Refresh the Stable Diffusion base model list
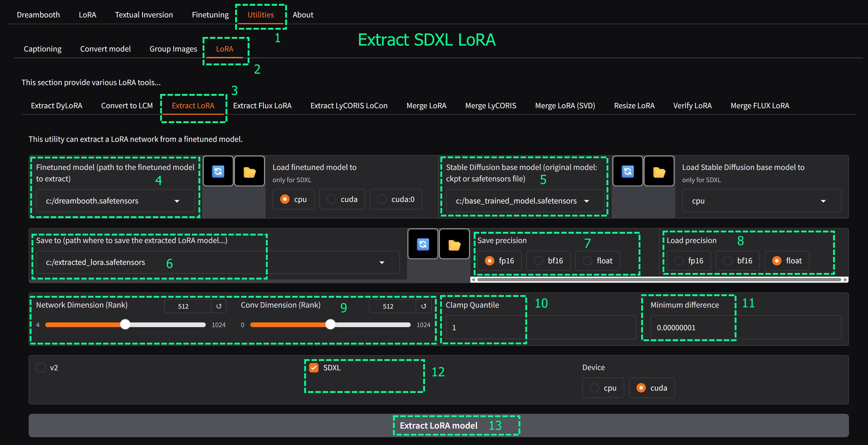868x445 pixels. (627, 171)
